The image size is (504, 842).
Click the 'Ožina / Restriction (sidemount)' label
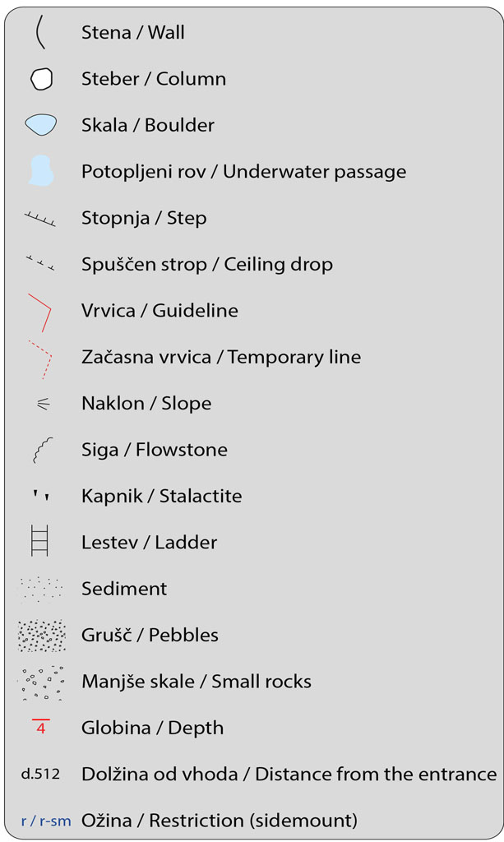pos(220,820)
